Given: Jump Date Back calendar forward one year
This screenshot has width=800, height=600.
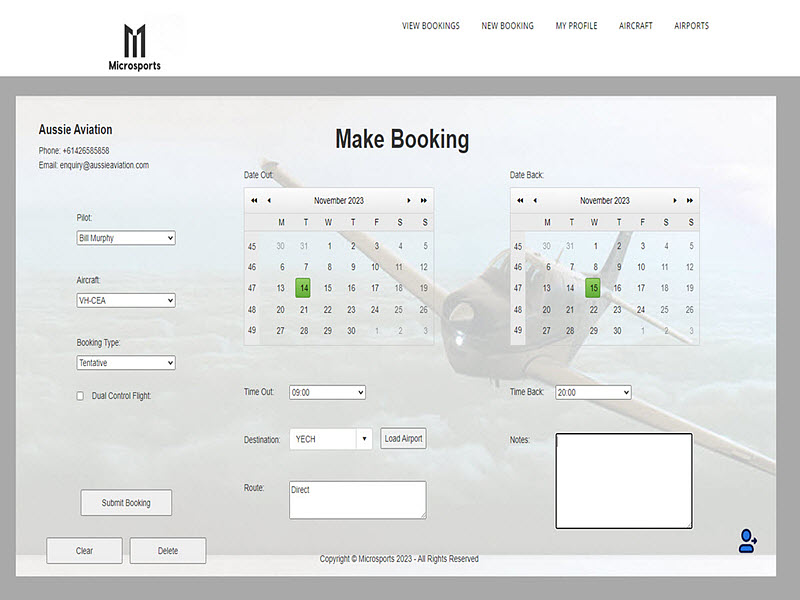Looking at the screenshot, I should pyautogui.click(x=690, y=200).
